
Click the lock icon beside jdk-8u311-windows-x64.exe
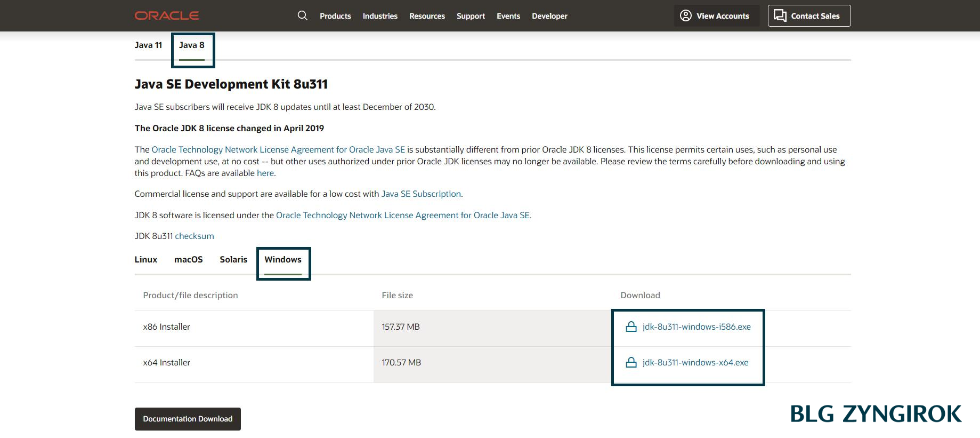631,362
